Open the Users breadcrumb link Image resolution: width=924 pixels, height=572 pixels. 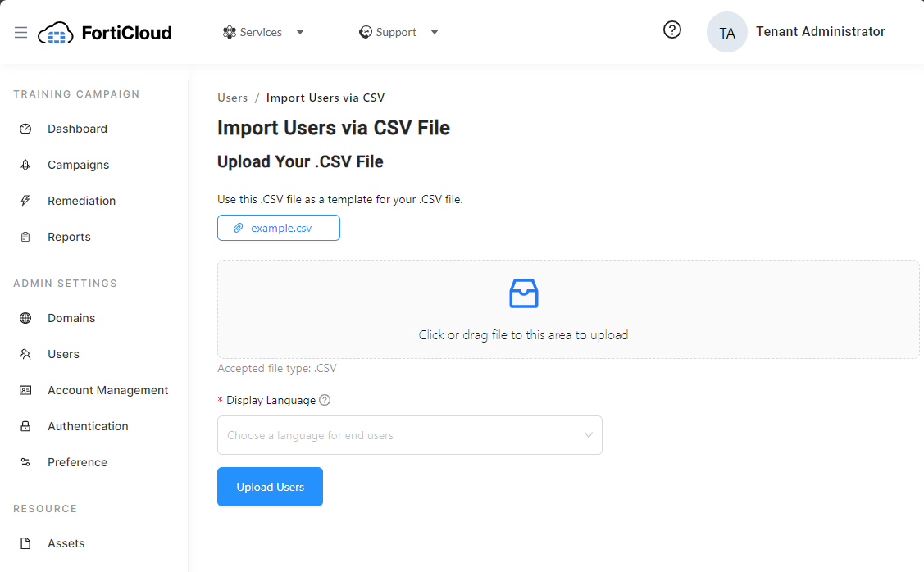[232, 98]
